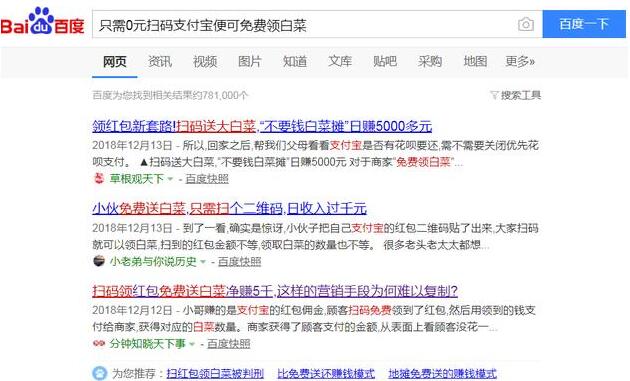The width and height of the screenshot is (630, 381).
Task: Click the Baidu logo
Action: click(42, 22)
